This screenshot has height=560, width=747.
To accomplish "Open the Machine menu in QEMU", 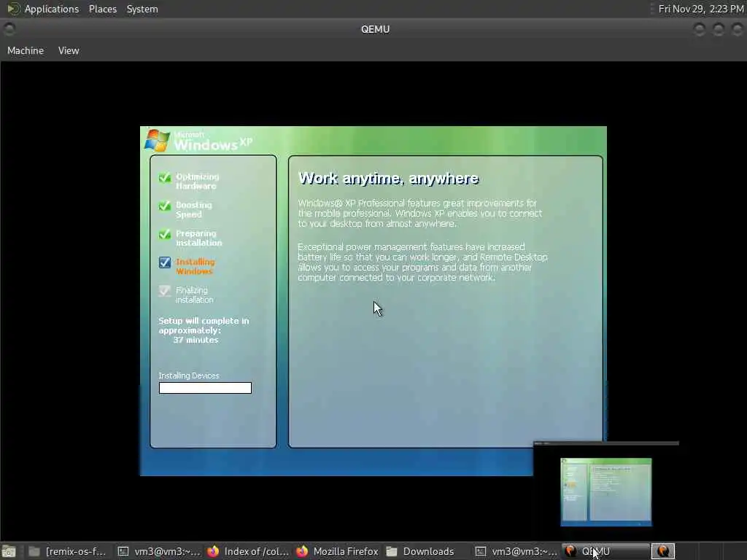I will tap(26, 50).
